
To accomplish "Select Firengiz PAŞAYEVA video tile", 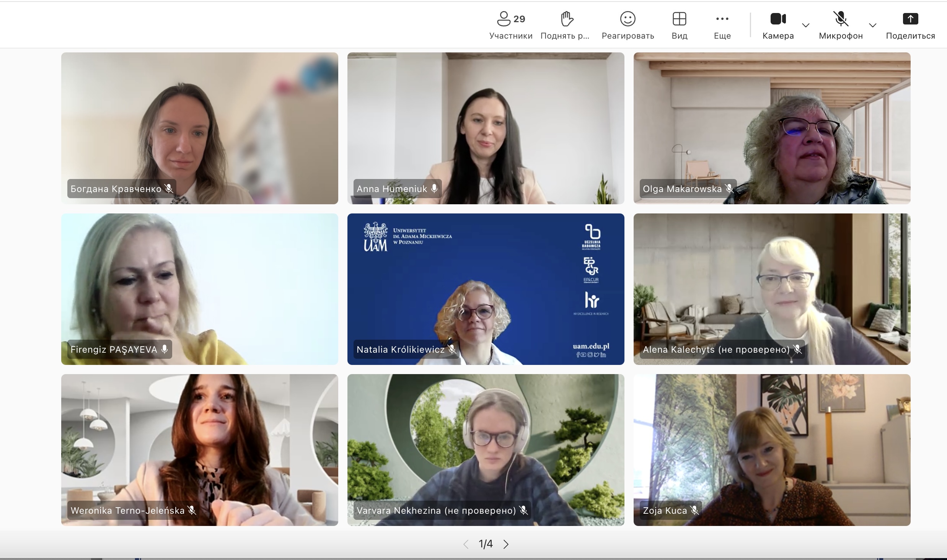I will pyautogui.click(x=200, y=289).
